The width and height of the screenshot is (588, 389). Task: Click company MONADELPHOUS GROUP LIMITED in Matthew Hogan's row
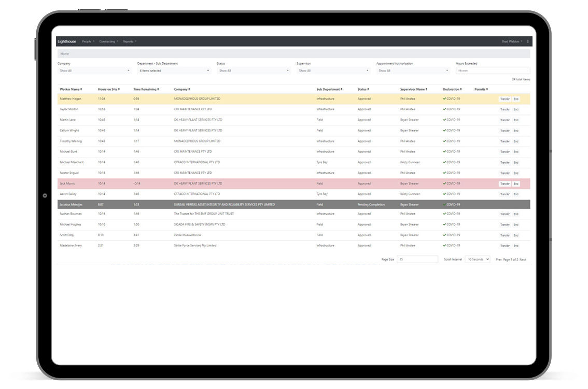coord(197,99)
